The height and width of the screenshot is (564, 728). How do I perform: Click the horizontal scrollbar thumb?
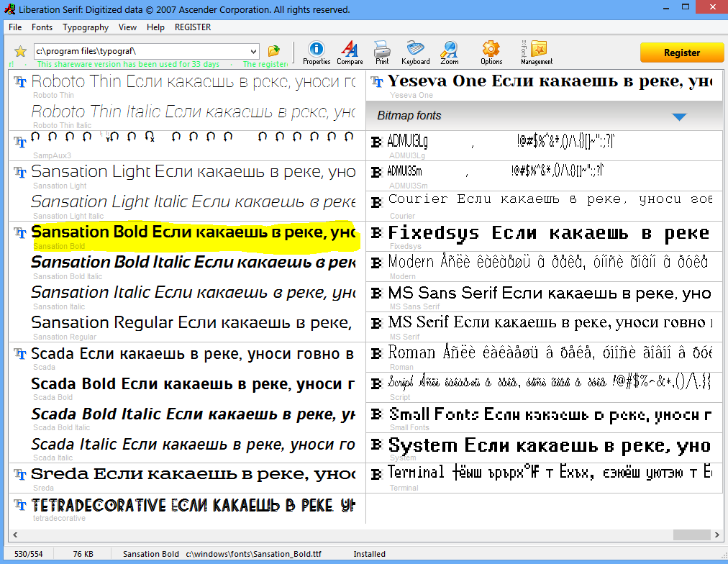[x=691, y=535]
